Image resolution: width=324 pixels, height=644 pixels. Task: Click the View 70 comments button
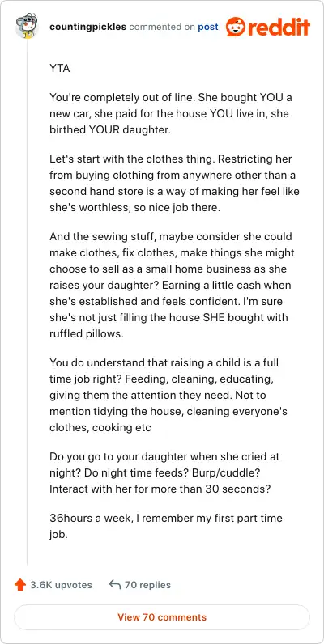pos(162,616)
